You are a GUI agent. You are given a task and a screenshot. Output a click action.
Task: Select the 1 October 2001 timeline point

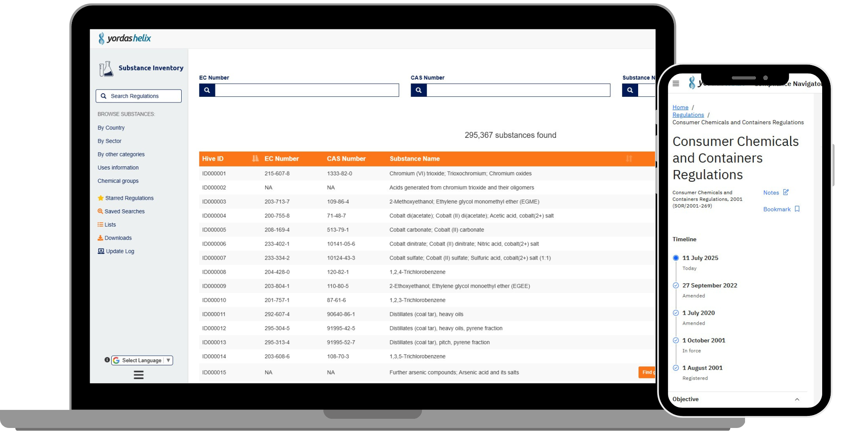(676, 340)
